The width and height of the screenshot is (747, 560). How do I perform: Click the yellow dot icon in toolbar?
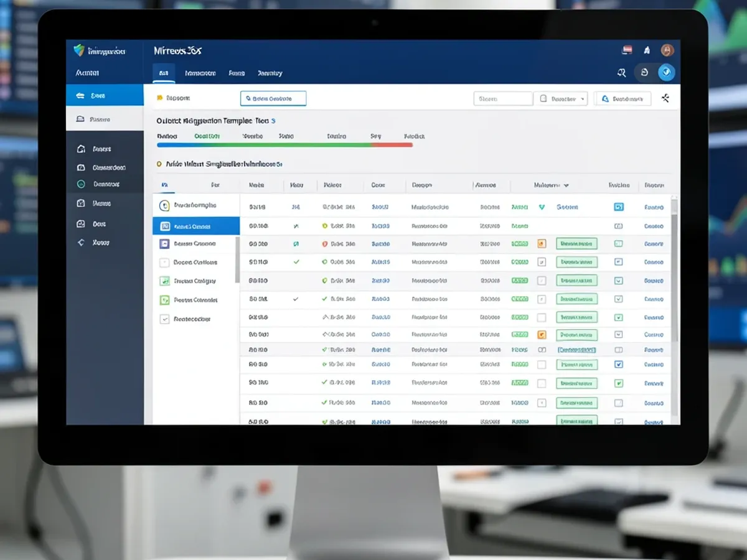(x=160, y=98)
